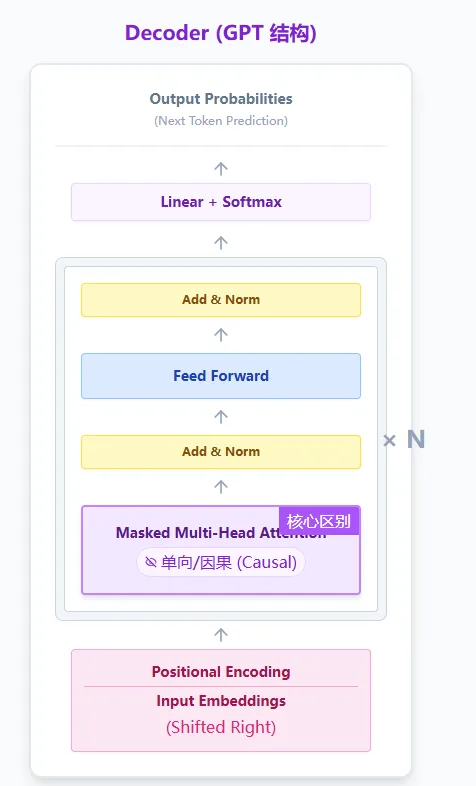Viewport: 476px width, 786px height.
Task: Select the Linear + Softmax block
Action: pyautogui.click(x=221, y=202)
